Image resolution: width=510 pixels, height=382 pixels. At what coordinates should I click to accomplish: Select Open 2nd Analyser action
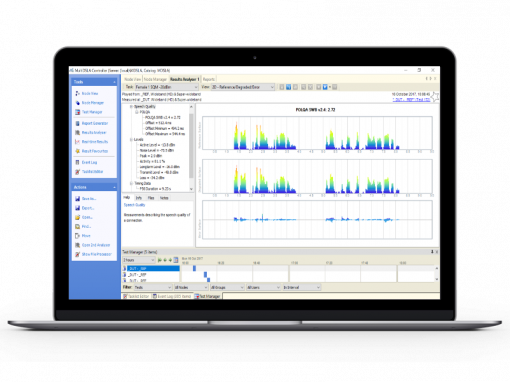92,245
